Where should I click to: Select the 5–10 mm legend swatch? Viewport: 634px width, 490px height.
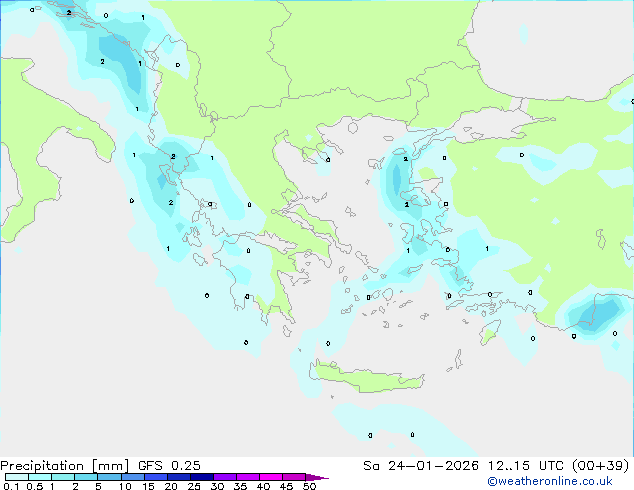[x=109, y=477]
